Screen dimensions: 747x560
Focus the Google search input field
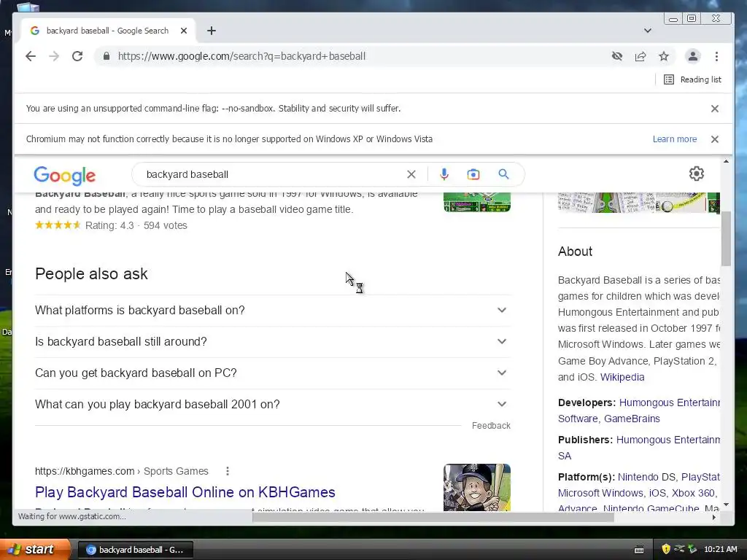[271, 174]
